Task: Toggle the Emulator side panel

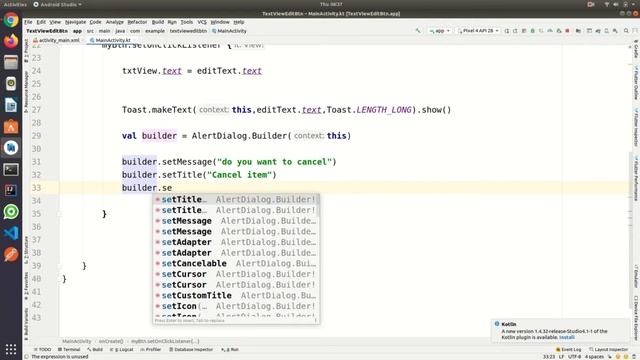Action: 636,276
